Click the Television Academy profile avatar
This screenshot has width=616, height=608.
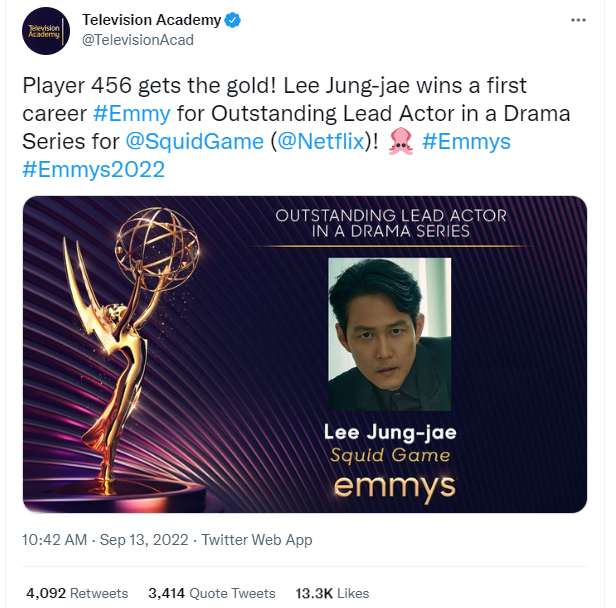coord(46,30)
